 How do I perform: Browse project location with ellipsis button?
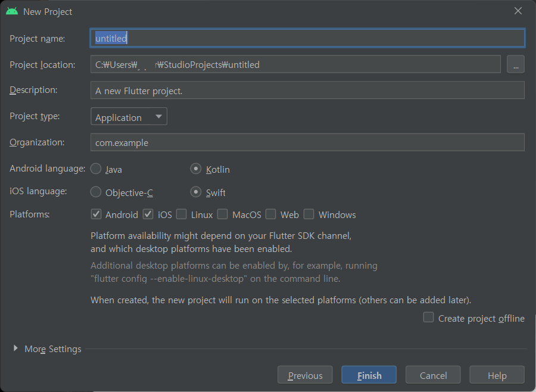[516, 64]
